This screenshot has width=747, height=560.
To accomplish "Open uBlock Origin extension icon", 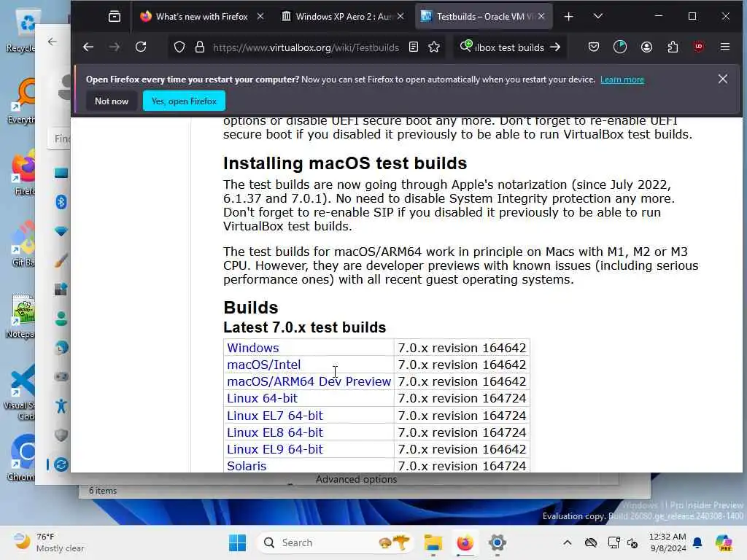I will [698, 47].
